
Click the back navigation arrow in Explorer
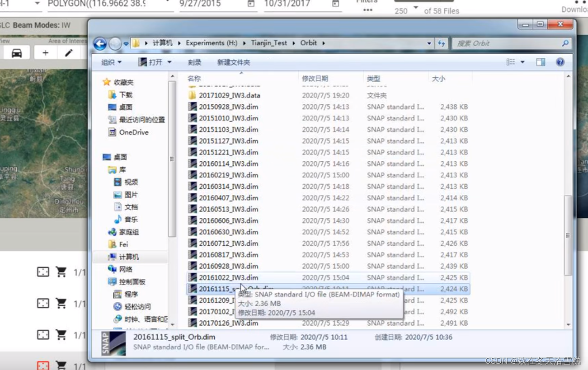click(x=99, y=42)
